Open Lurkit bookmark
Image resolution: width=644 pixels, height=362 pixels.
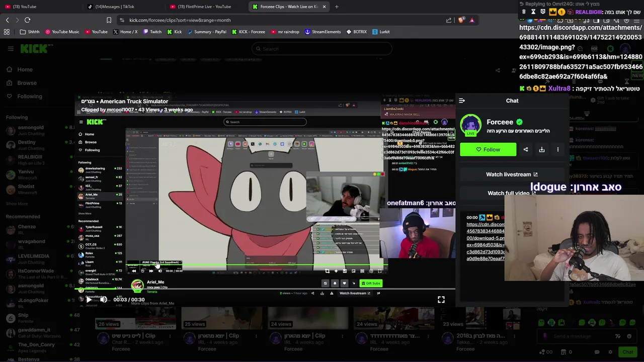pos(381,32)
